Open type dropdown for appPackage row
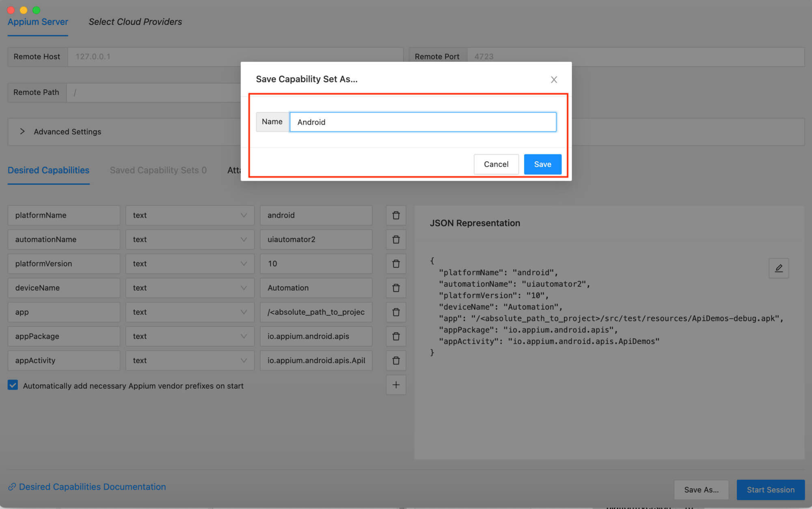 tap(190, 336)
